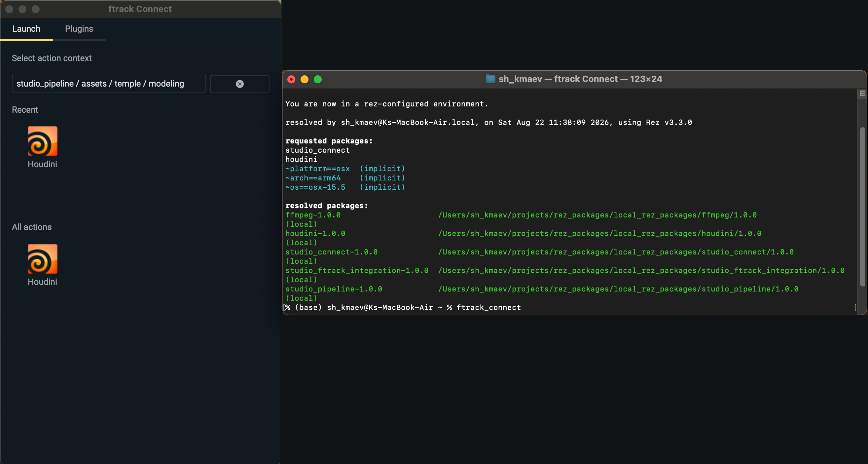
Task: Click the studio_pipeline/1.0.0 package path
Action: [618, 289]
